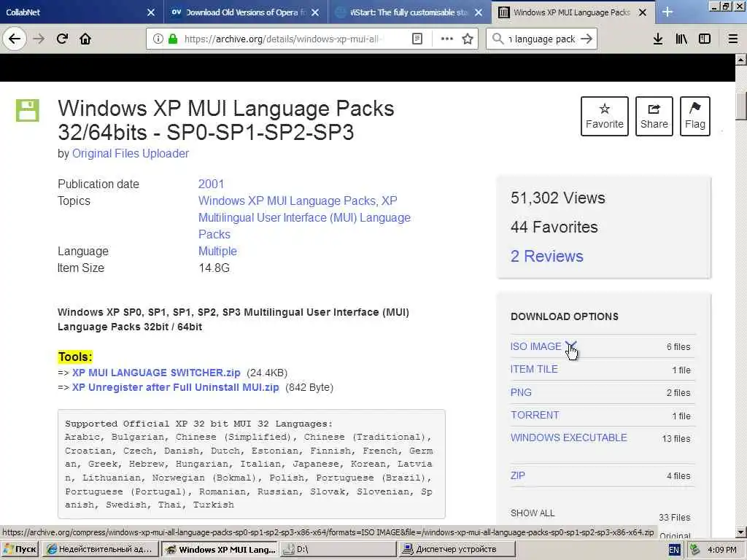747x560 pixels.
Task: Click the scrollbar up arrow
Action: (741, 60)
